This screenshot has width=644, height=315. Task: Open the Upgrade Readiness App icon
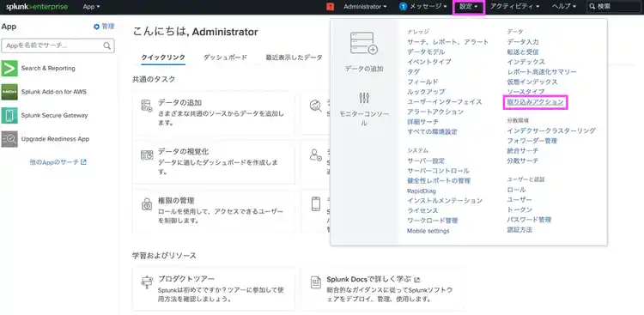9,139
